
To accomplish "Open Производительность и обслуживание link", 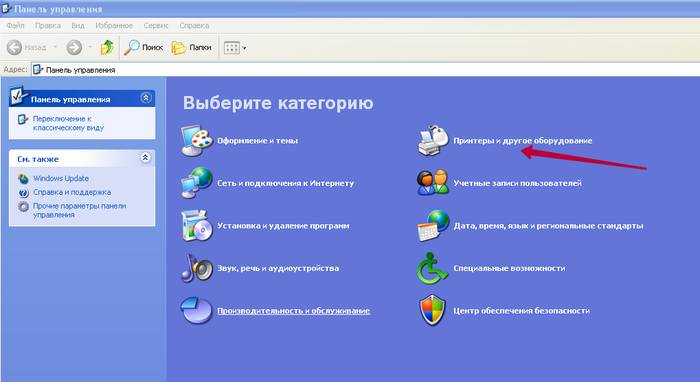I will click(293, 311).
